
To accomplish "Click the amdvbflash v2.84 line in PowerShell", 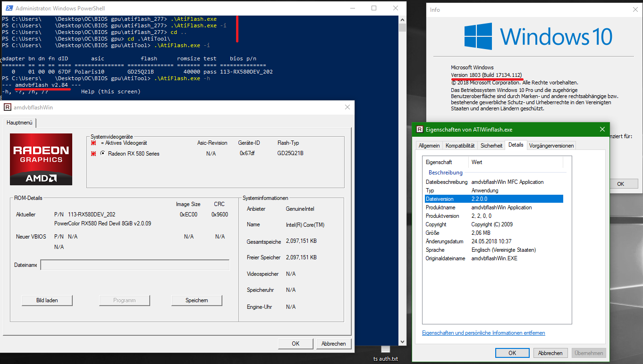I will [x=42, y=85].
